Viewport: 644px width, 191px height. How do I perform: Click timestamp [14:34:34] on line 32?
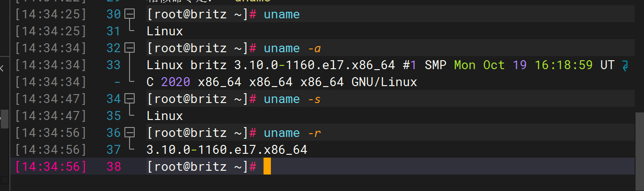click(51, 48)
